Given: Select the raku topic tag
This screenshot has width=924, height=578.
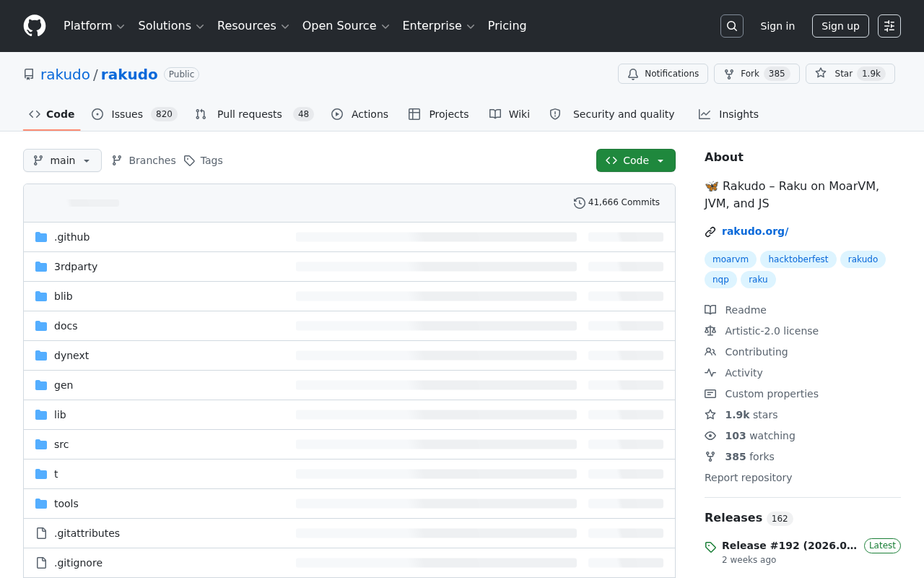Looking at the screenshot, I should tap(758, 280).
